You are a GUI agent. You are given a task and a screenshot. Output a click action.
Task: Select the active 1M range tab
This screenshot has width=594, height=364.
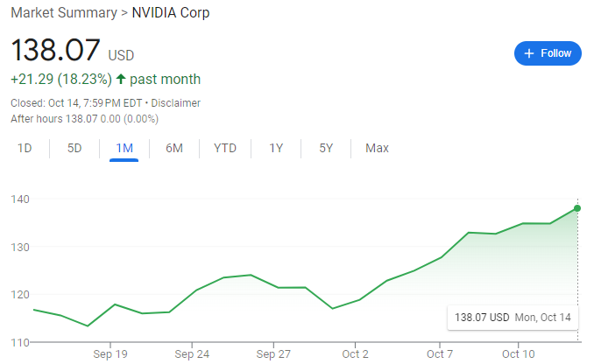pos(124,148)
